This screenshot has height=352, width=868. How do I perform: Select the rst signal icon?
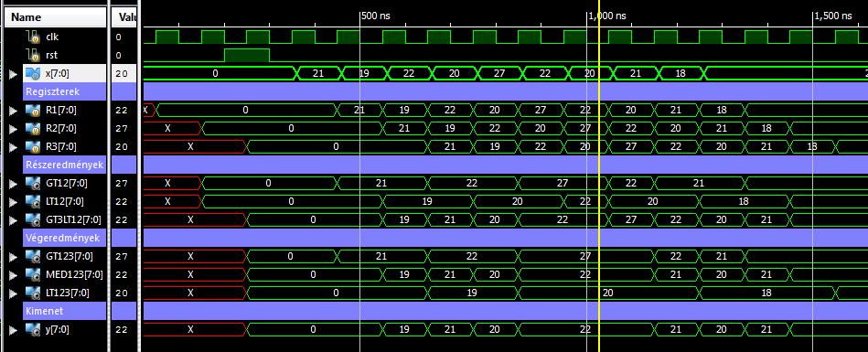(x=34, y=56)
